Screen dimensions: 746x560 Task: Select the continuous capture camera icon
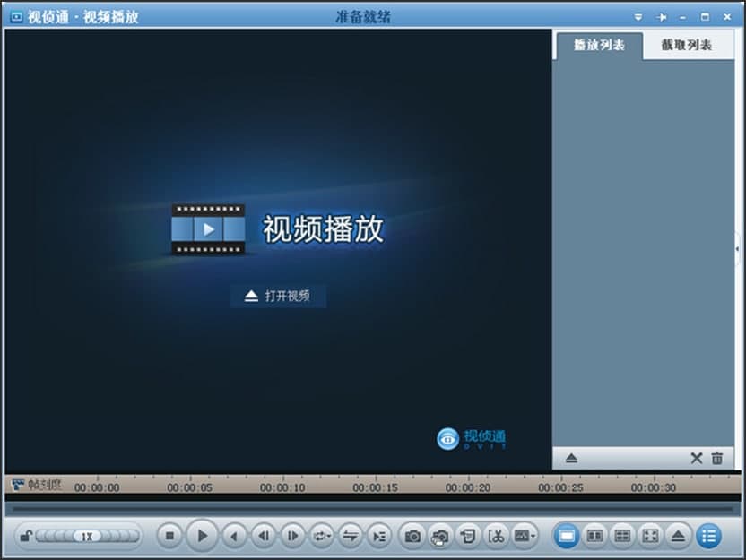click(439, 535)
